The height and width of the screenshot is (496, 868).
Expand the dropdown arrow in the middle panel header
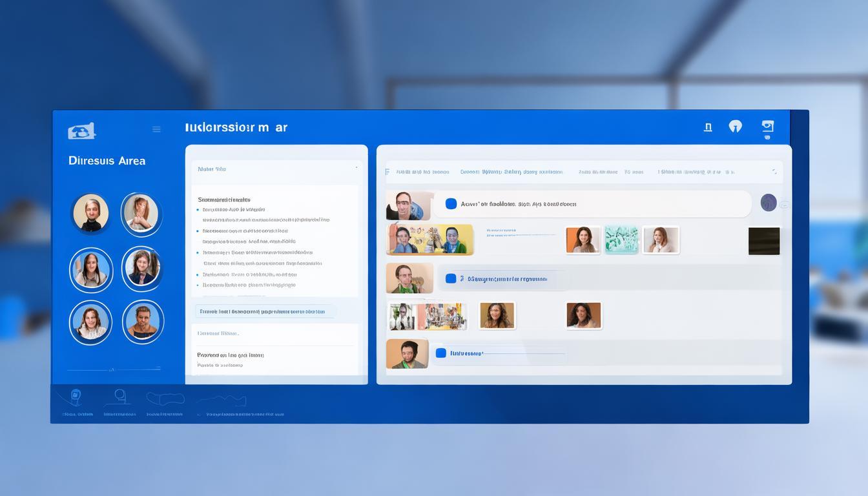356,168
